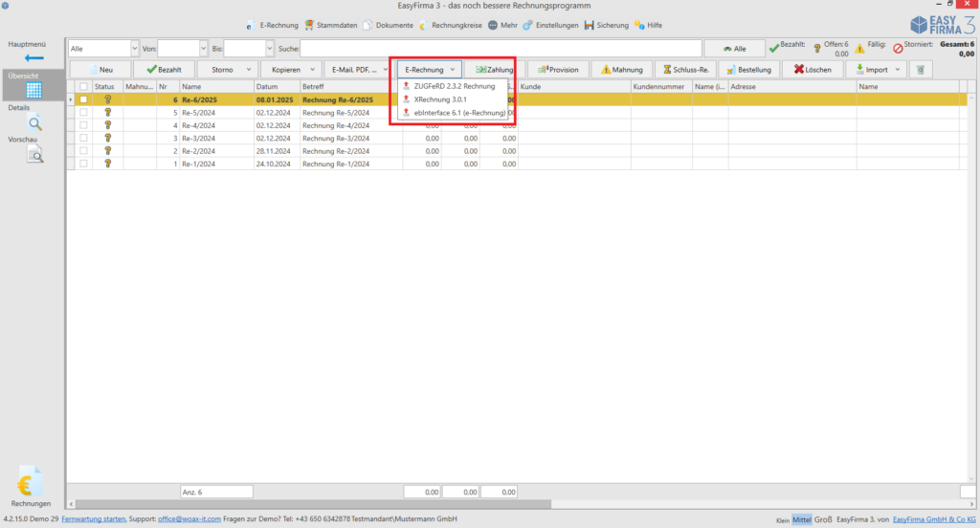Click the status icon of Re-5/2024
The height and width of the screenshot is (528, 980).
tap(107, 113)
